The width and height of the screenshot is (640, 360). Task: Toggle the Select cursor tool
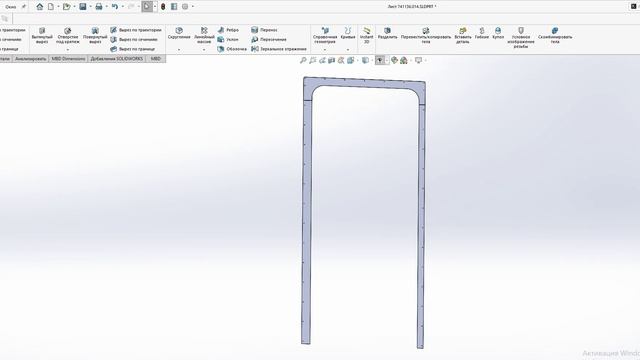pyautogui.click(x=147, y=7)
